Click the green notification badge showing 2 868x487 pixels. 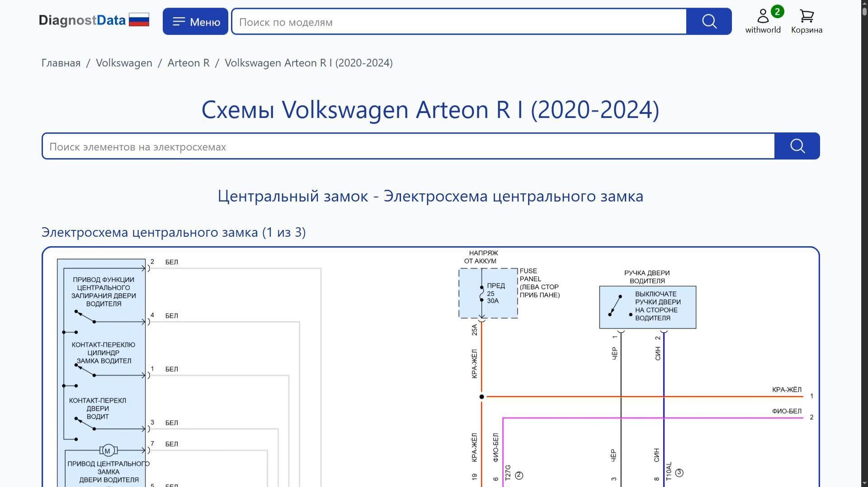pos(777,12)
